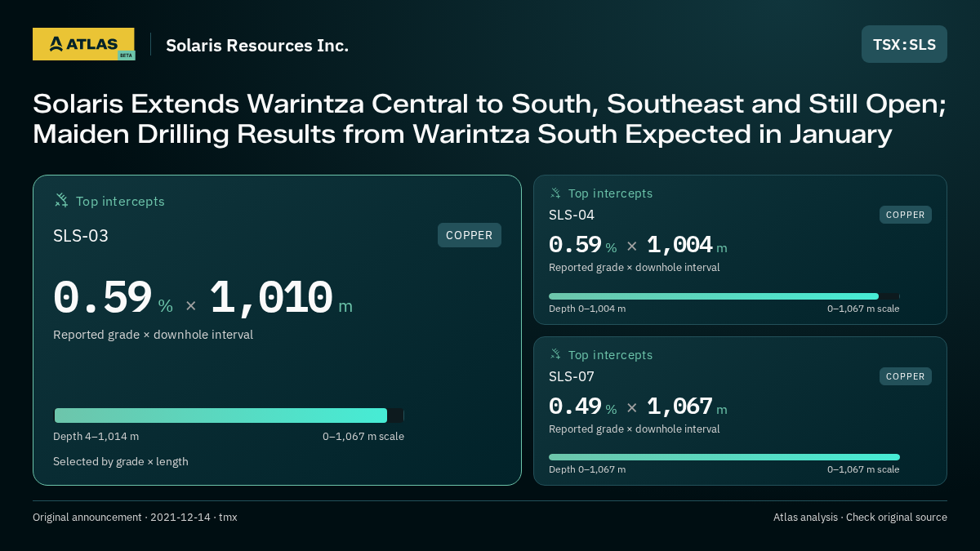The height and width of the screenshot is (551, 980).
Task: Click 'Depth 0–1,067 m' label
Action: click(x=587, y=469)
